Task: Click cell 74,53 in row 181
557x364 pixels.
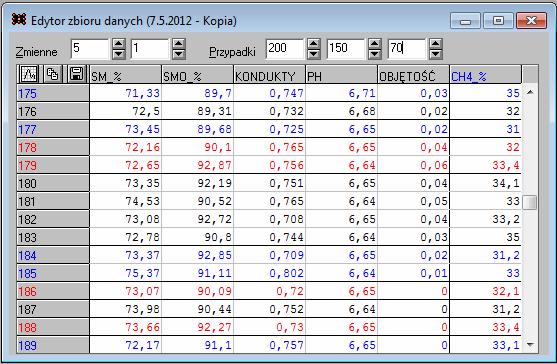Action: pyautogui.click(x=125, y=201)
